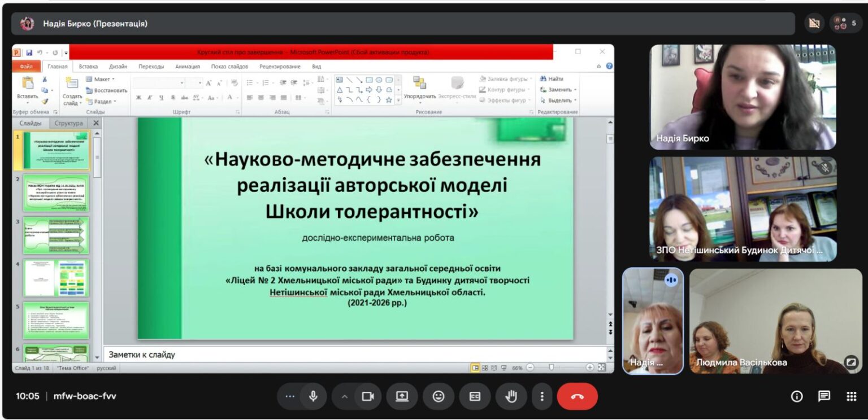Open meeting details info icon

[x=797, y=396]
